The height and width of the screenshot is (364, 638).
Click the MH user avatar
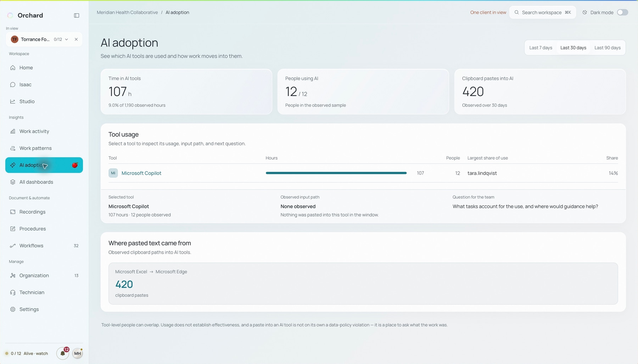point(77,353)
